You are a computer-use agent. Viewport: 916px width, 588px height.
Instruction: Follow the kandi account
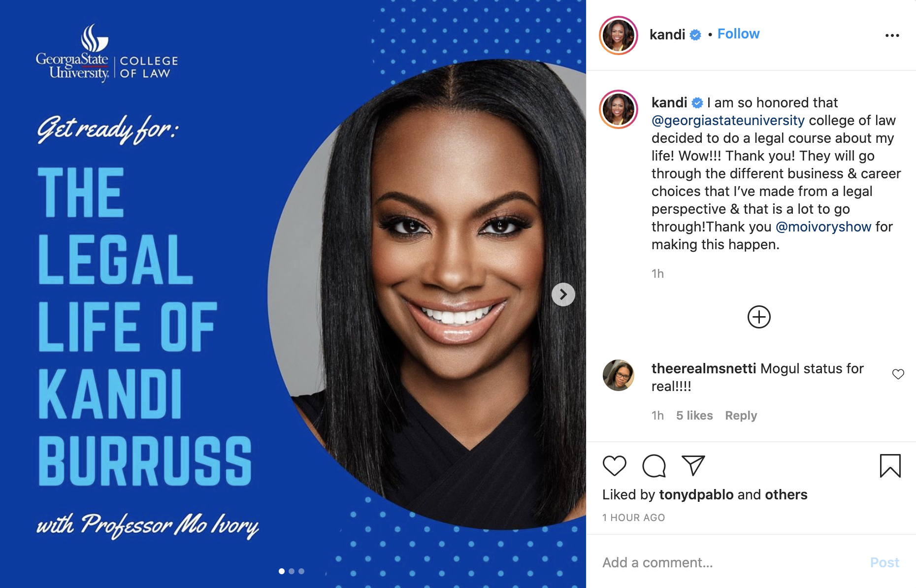[738, 34]
